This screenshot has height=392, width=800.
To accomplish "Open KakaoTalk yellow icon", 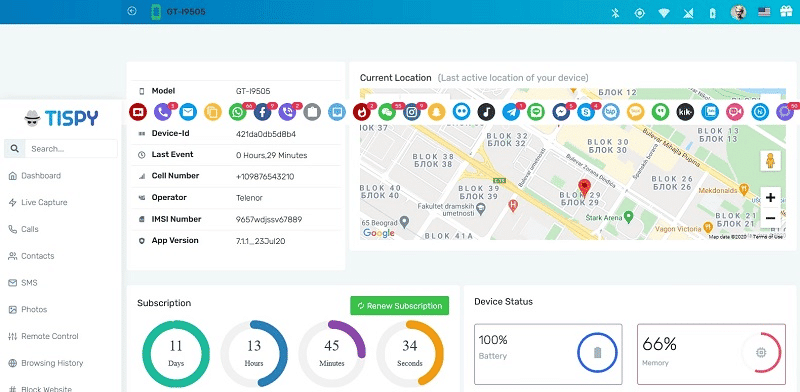I will [x=636, y=112].
